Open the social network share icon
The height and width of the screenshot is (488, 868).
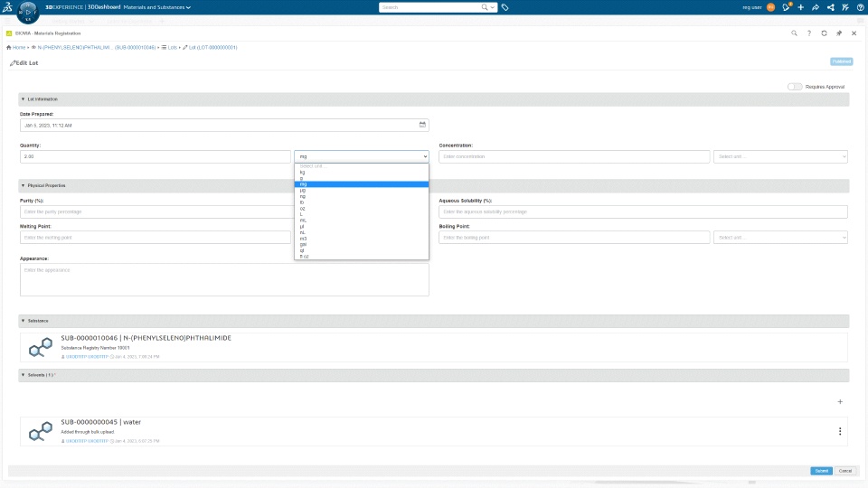[x=830, y=7]
